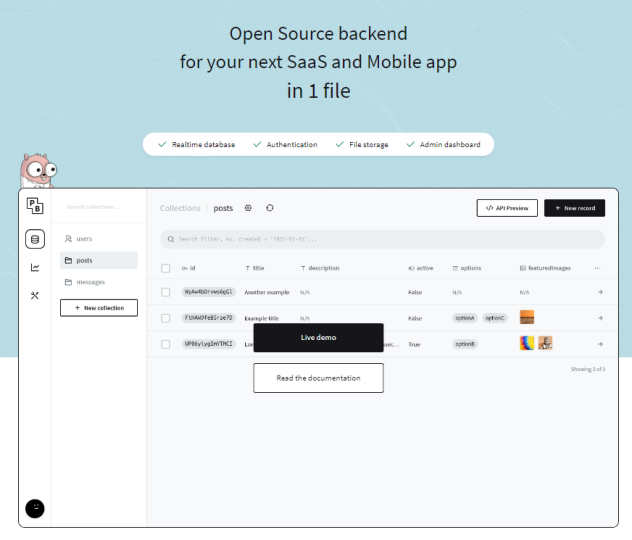The height and width of the screenshot is (540, 632).
Task: Sort by the active column header
Action: pyautogui.click(x=423, y=268)
